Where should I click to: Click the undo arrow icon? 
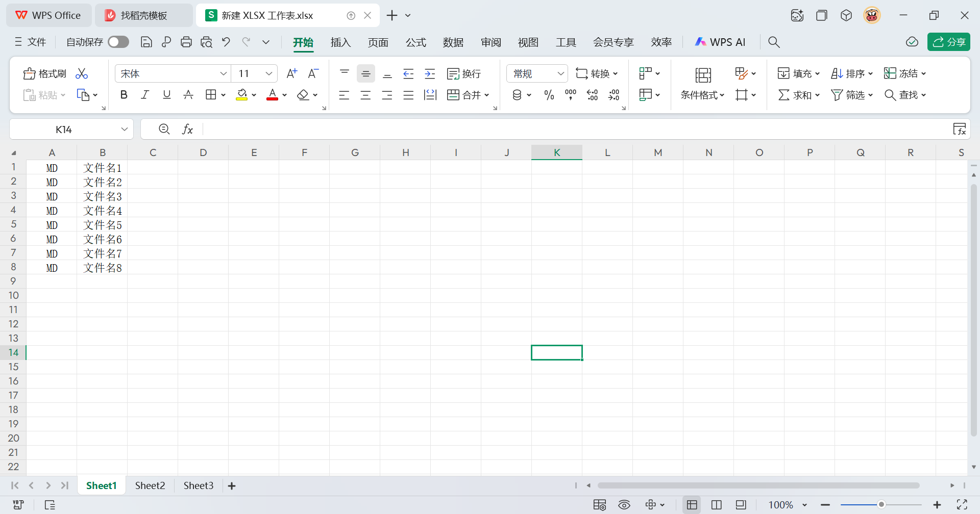coord(226,42)
